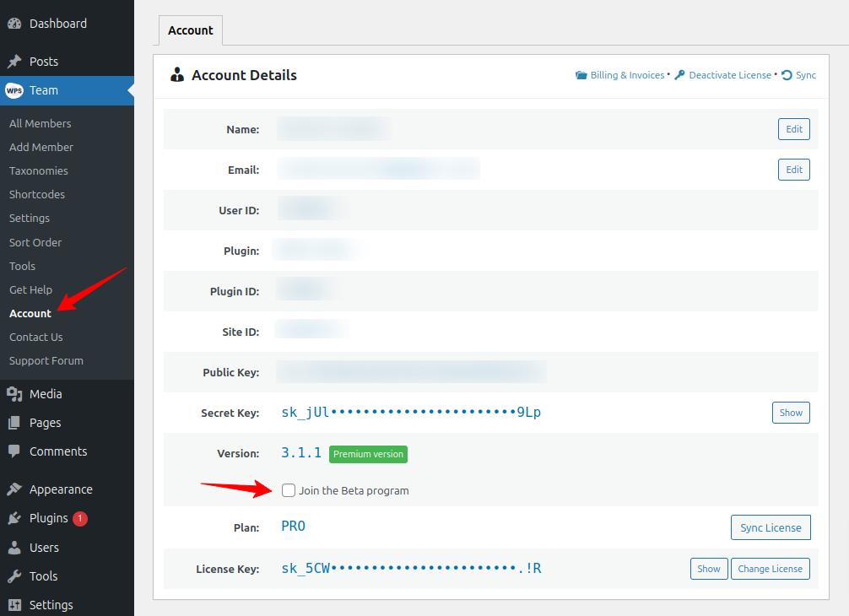Click the Billing & Invoices folder icon
Viewport: 849px width, 616px height.
580,74
